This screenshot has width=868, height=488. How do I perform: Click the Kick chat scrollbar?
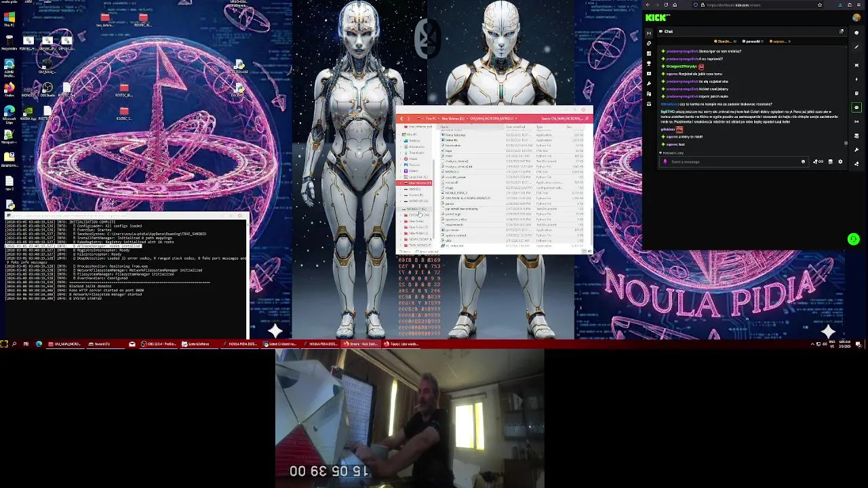click(x=846, y=143)
